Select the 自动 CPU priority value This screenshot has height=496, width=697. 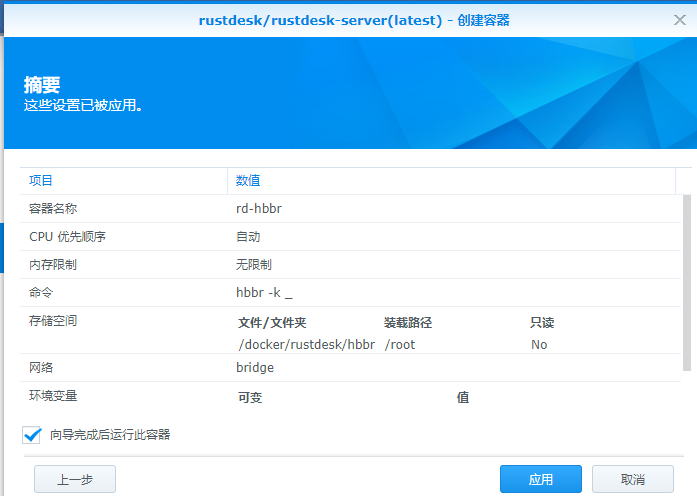pyautogui.click(x=248, y=236)
